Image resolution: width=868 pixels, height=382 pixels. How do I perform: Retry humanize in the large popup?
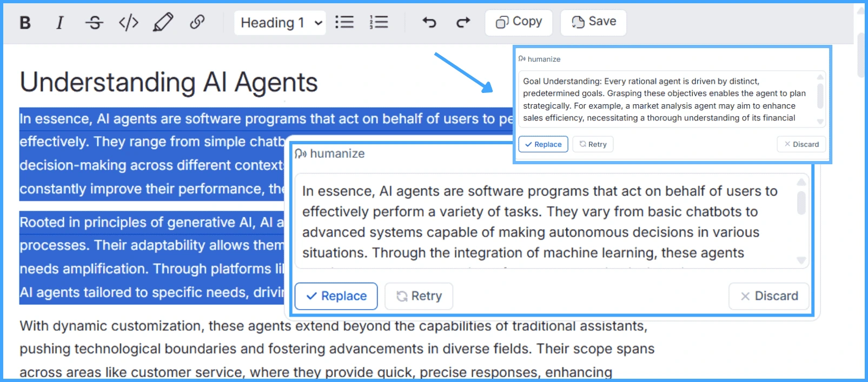[x=419, y=296]
